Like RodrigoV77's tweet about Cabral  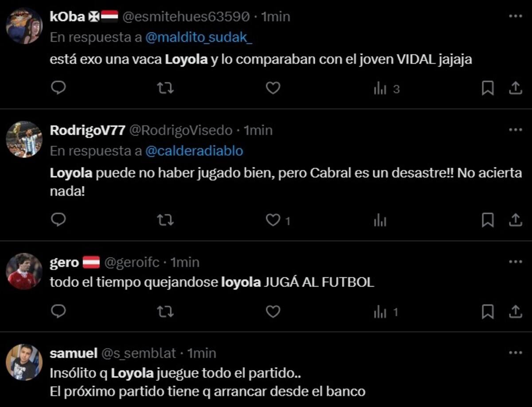[273, 220]
